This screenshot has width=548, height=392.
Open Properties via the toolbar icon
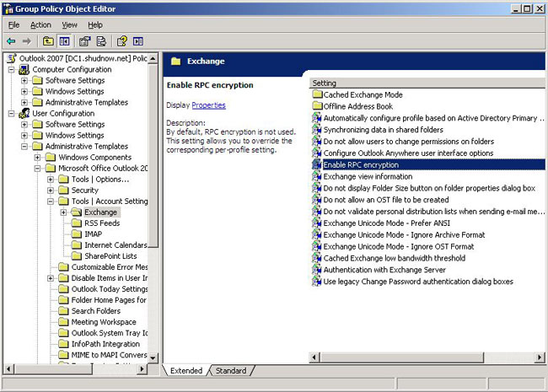click(85, 40)
